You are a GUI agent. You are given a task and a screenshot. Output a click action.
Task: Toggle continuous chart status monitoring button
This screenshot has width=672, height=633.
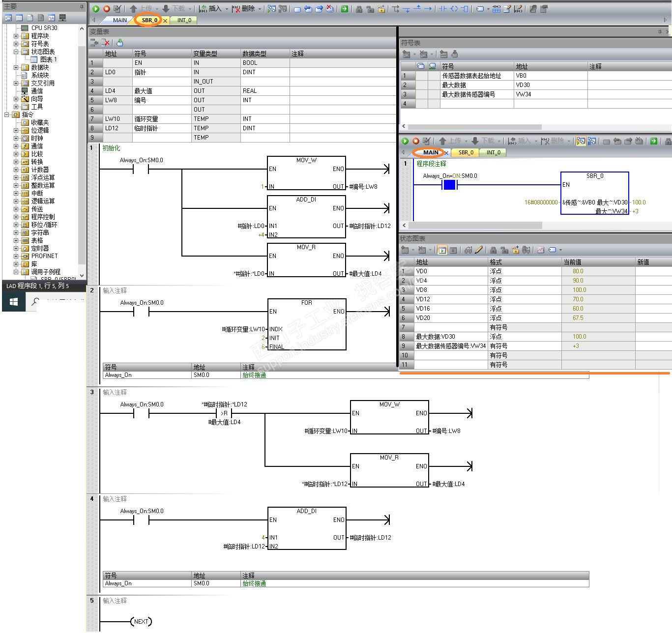(x=442, y=250)
